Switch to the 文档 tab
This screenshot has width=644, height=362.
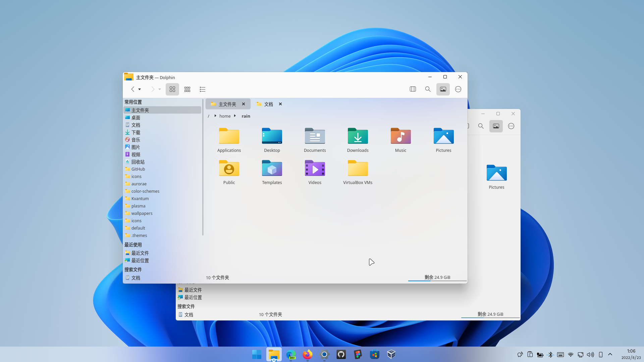[x=268, y=104]
